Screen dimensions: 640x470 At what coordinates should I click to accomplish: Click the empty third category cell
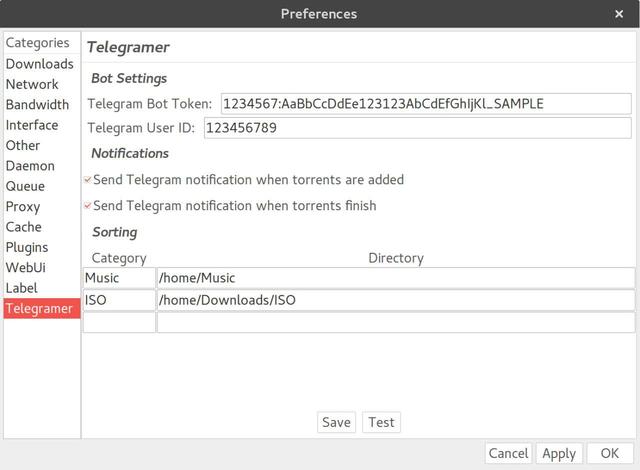tap(119, 322)
